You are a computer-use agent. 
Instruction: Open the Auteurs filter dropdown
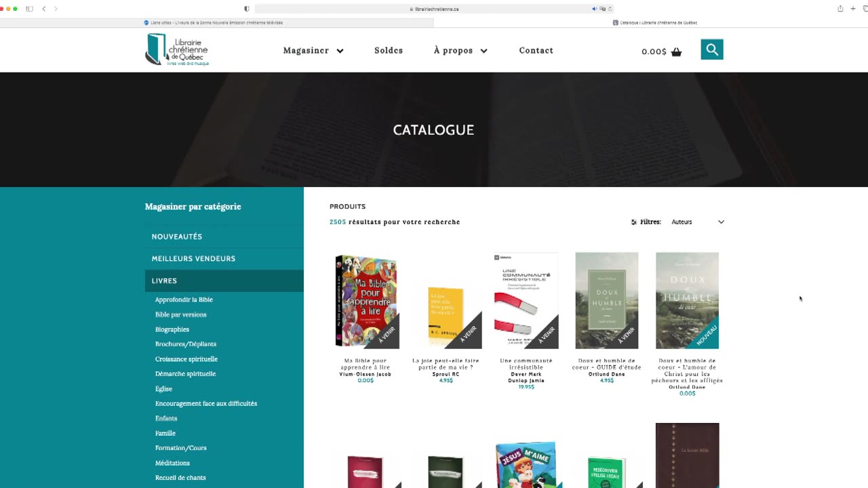[698, 222]
